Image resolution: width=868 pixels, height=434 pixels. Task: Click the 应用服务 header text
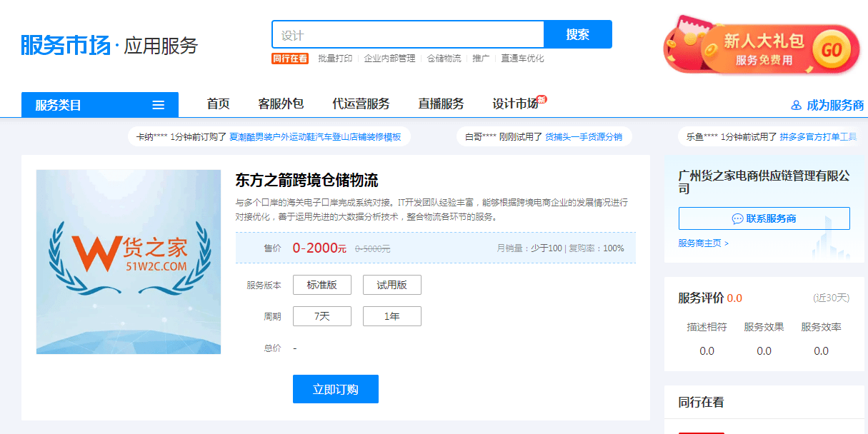point(161,46)
